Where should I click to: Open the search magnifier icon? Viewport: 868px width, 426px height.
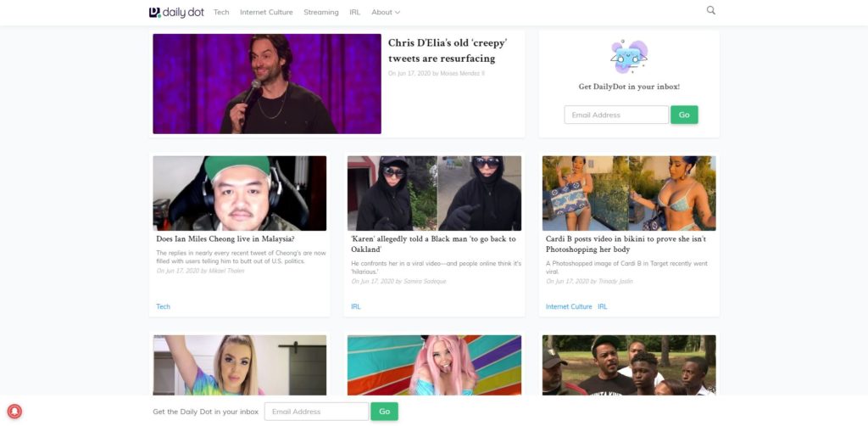click(x=710, y=11)
